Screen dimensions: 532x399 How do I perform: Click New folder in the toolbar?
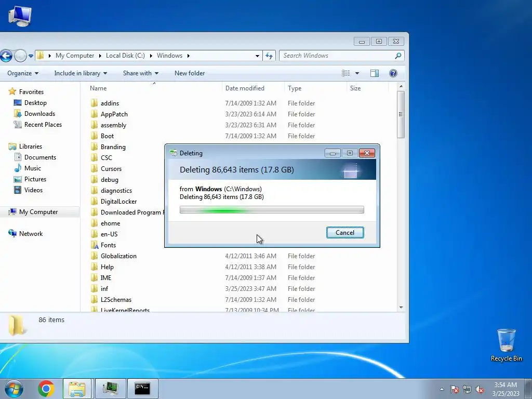point(190,73)
